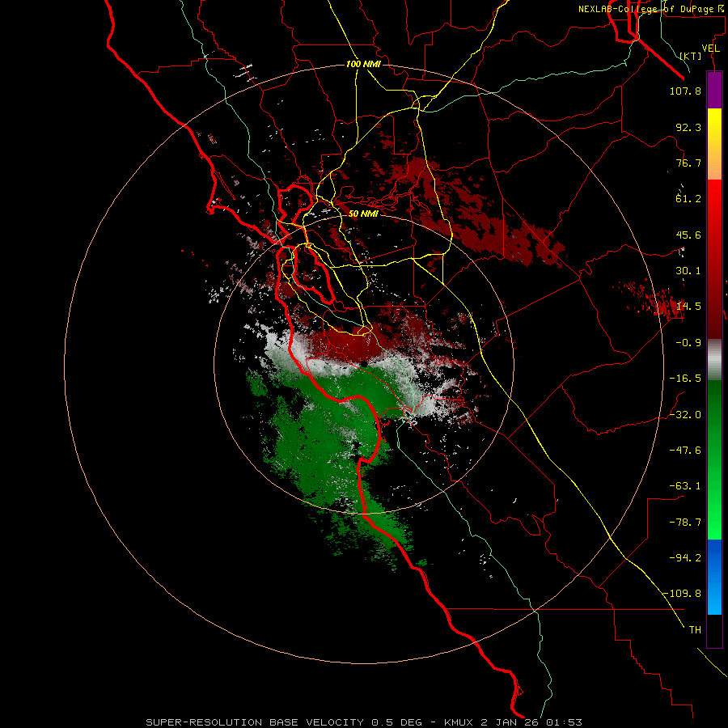Click the -47.6 velocity scale value
The image size is (728, 728).
(x=685, y=451)
